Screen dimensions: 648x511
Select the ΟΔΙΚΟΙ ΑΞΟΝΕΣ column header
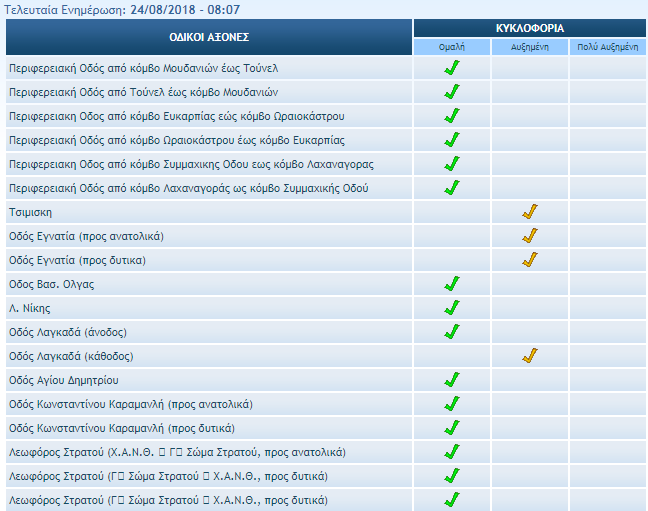coord(209,37)
